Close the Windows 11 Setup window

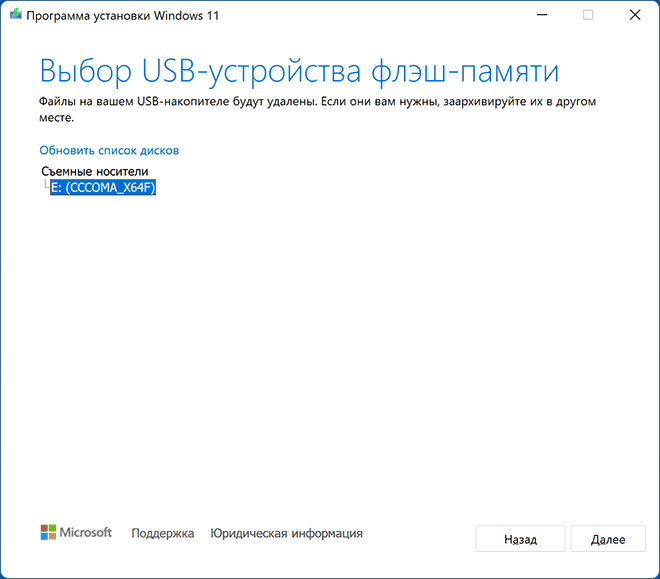[x=634, y=15]
